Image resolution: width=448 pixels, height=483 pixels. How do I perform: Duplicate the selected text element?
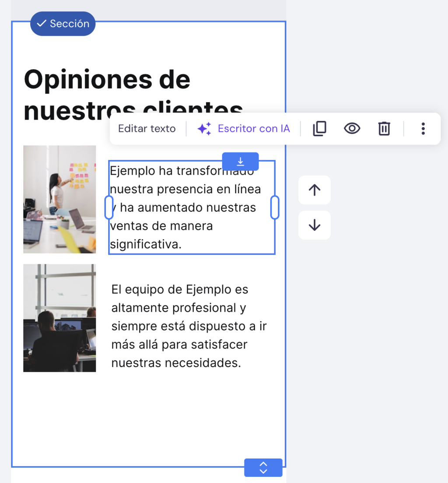coord(319,129)
